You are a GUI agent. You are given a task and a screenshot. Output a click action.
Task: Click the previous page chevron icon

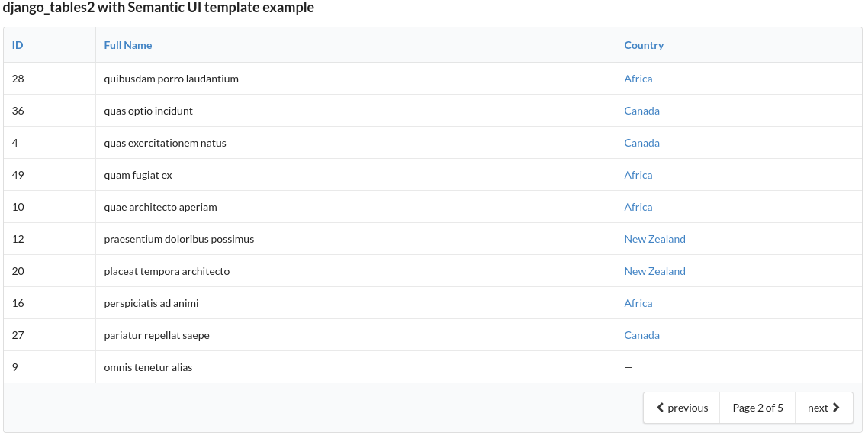pyautogui.click(x=661, y=408)
